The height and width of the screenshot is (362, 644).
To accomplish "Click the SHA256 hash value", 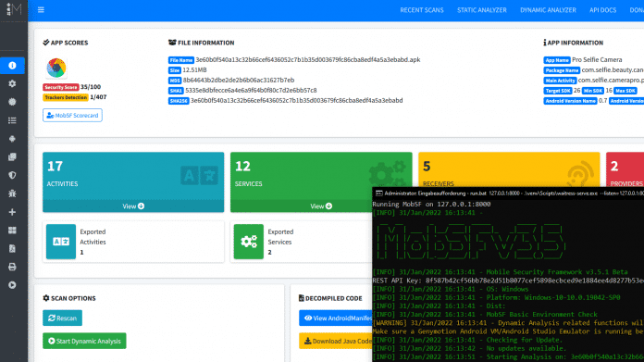I will point(296,100).
